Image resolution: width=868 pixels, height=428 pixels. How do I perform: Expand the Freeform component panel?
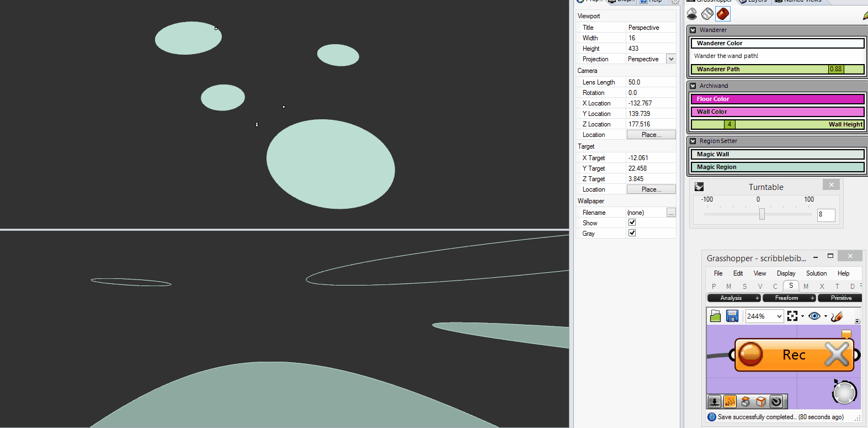point(789,298)
